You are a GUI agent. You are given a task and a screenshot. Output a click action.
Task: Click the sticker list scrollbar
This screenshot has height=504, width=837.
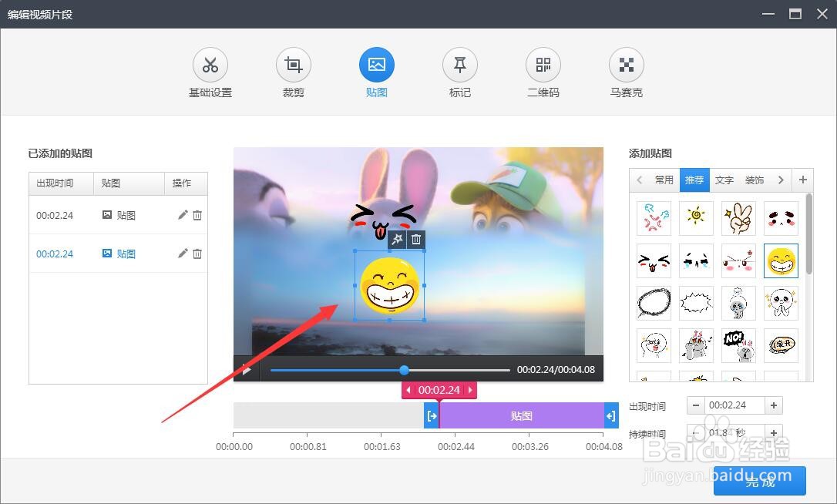(808, 234)
